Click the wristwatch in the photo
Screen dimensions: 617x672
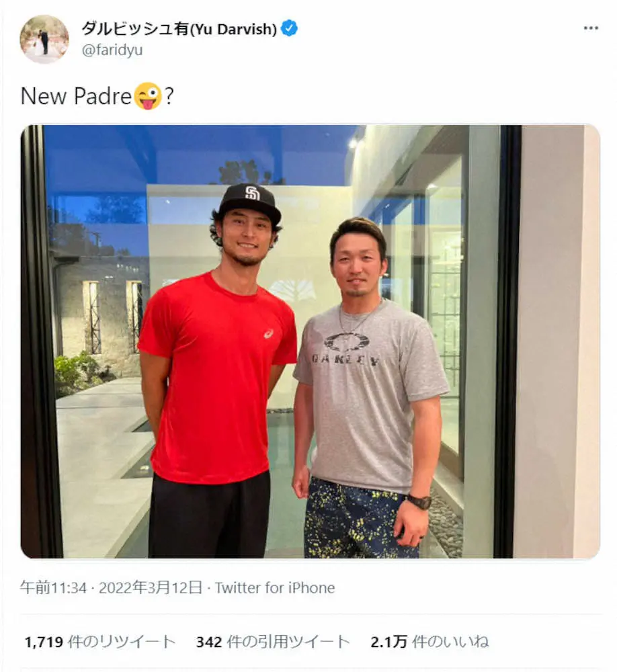[x=419, y=501]
